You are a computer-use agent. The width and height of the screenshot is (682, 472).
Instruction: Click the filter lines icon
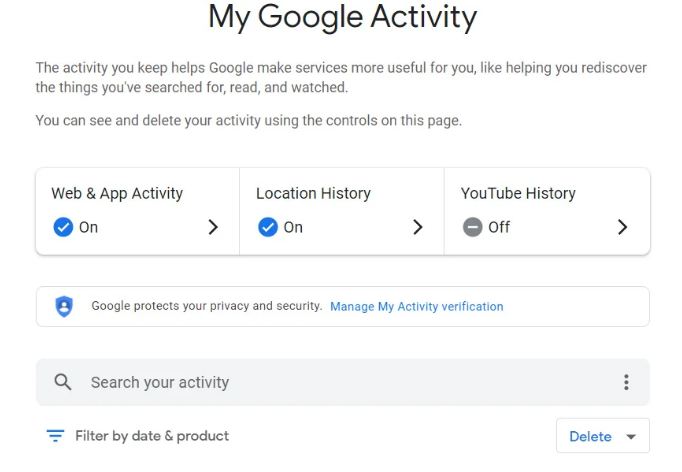coord(55,435)
